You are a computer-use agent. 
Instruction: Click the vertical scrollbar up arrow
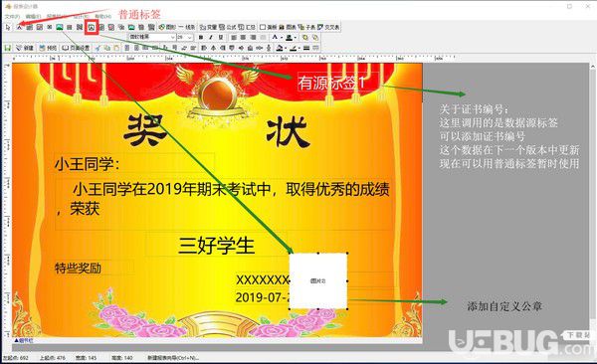coord(593,67)
